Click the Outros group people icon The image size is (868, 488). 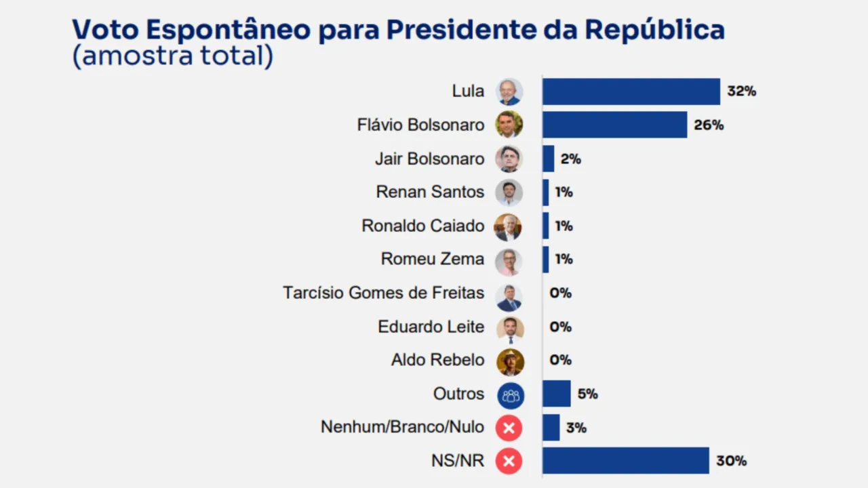pyautogui.click(x=510, y=394)
